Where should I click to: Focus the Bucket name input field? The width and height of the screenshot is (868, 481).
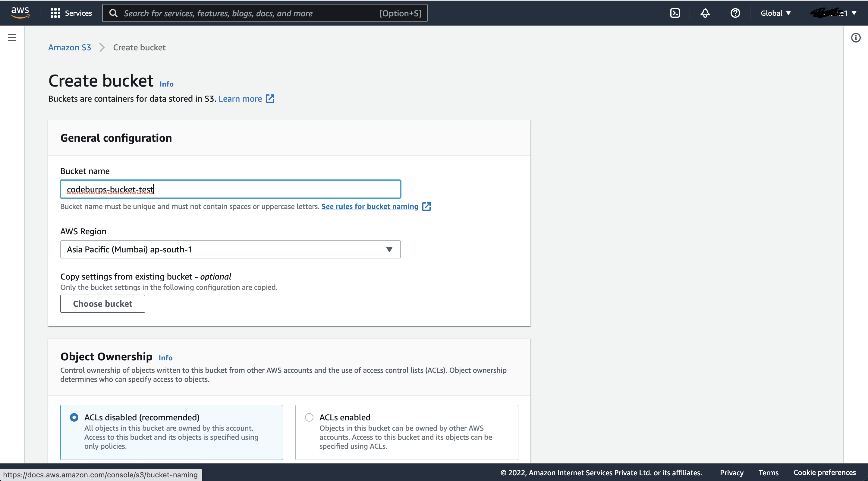[231, 189]
